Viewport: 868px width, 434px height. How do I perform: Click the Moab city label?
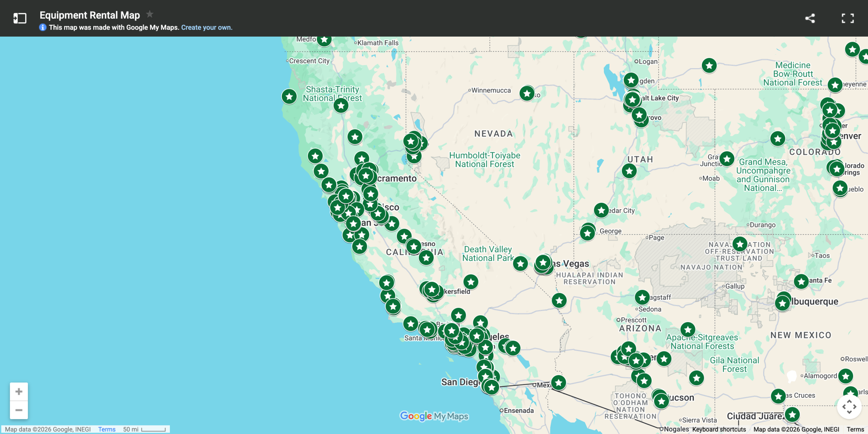click(711, 178)
